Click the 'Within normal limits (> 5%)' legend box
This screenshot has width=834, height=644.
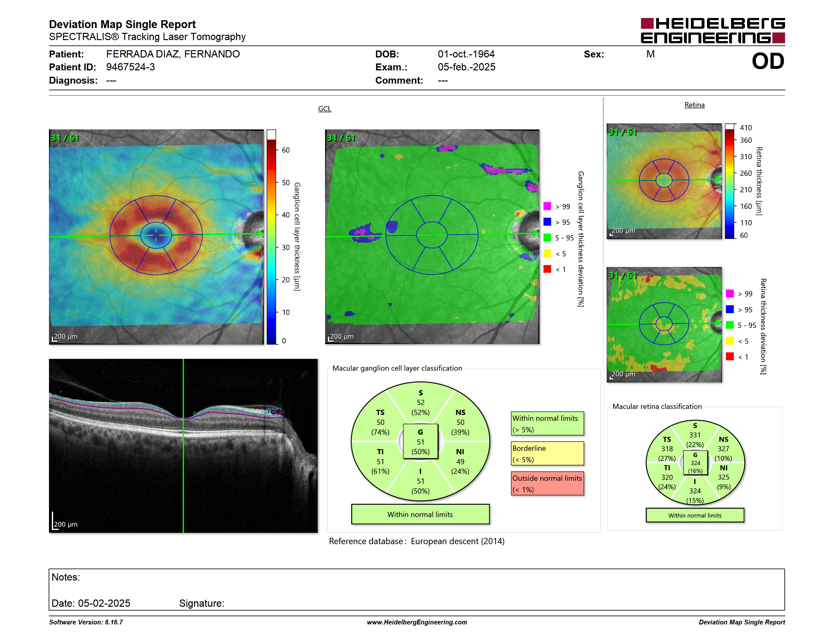tap(547, 423)
